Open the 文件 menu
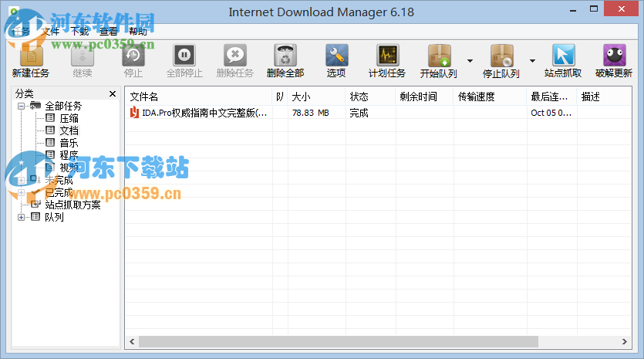Viewport: 644px width, 359px height. pos(50,31)
